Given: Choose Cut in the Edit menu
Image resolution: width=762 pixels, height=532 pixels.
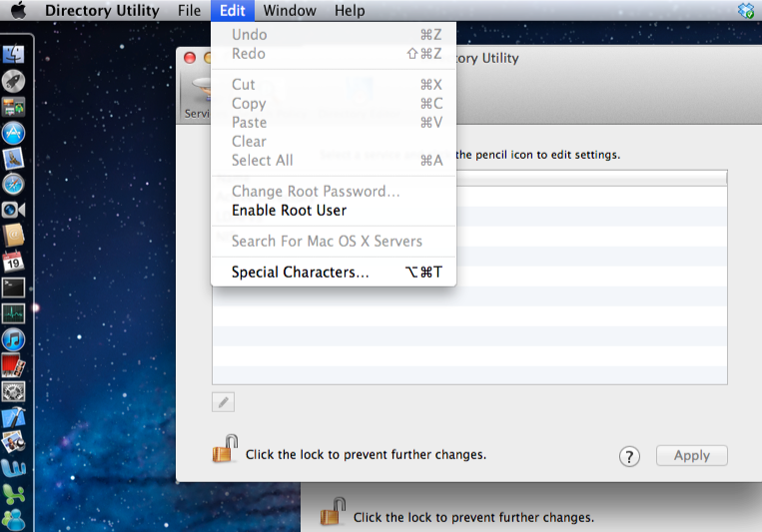Looking at the screenshot, I should tap(334, 85).
